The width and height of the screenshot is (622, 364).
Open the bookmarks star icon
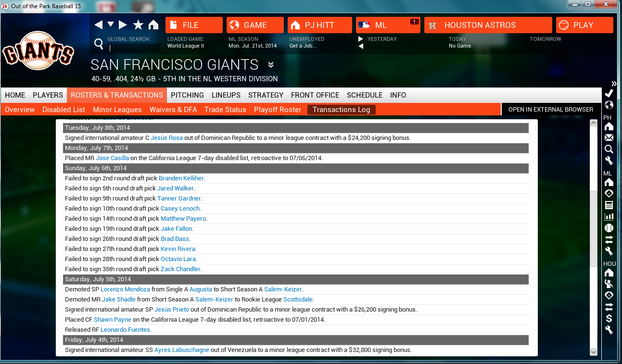(138, 25)
